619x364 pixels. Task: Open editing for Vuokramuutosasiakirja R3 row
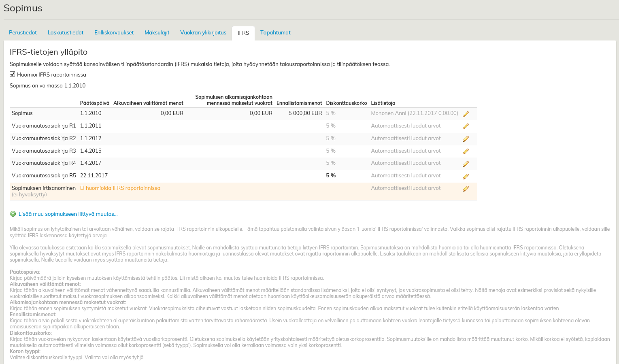click(x=466, y=151)
